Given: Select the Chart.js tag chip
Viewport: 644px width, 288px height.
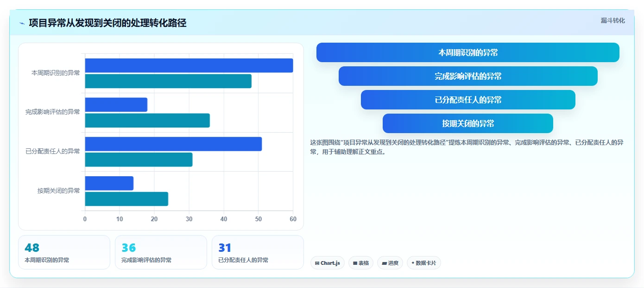Looking at the screenshot, I should [x=328, y=263].
